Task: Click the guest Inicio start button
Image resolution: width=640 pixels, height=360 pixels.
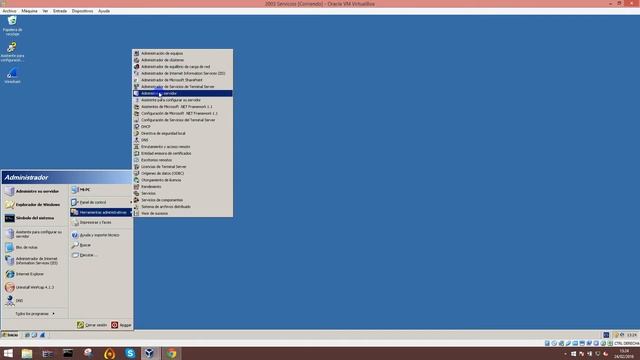Action: point(10,335)
